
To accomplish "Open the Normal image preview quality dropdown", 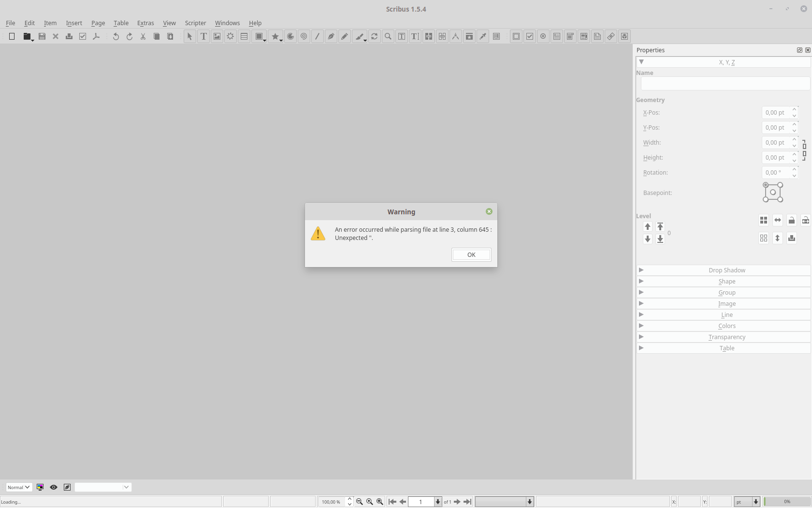I will tap(18, 487).
